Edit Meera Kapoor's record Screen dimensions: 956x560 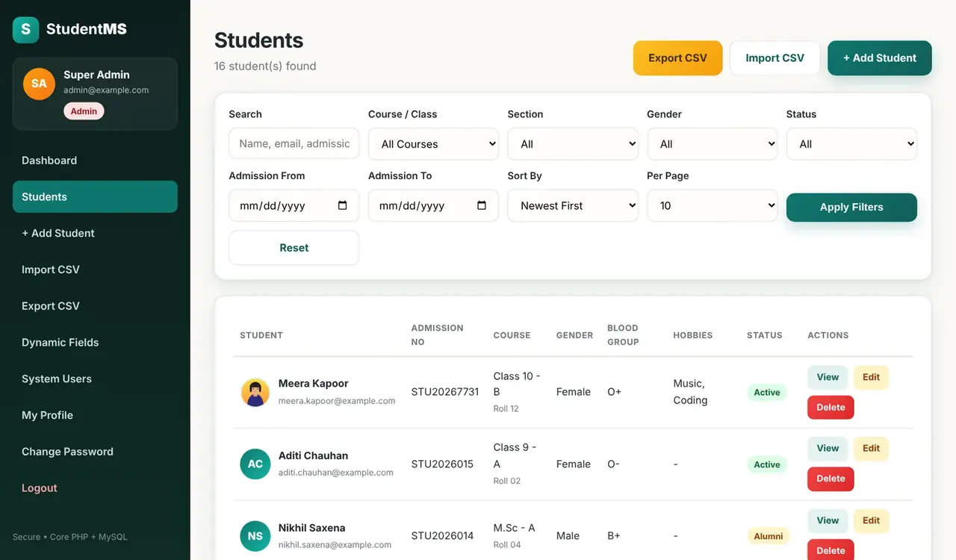coord(871,377)
